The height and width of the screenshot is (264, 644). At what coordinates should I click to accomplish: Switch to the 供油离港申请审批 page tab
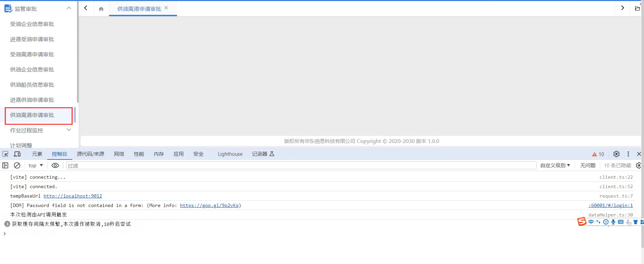coord(139,9)
